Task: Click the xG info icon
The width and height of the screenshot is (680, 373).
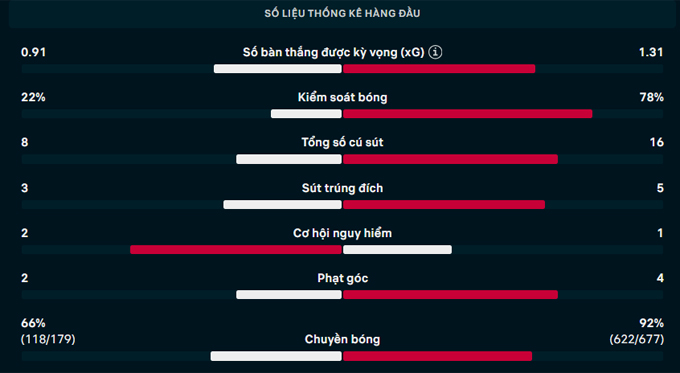Action: point(435,52)
